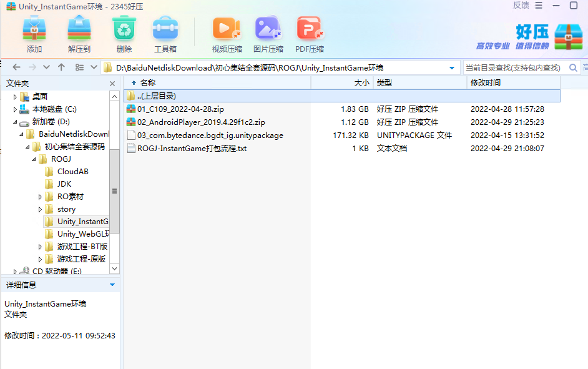Sort files by the 修改时间 column header
This screenshot has height=369, width=588.
(x=486, y=82)
